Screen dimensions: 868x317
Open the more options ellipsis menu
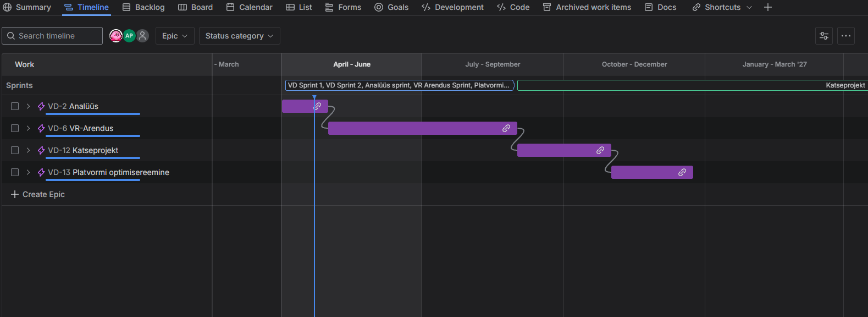coord(846,36)
